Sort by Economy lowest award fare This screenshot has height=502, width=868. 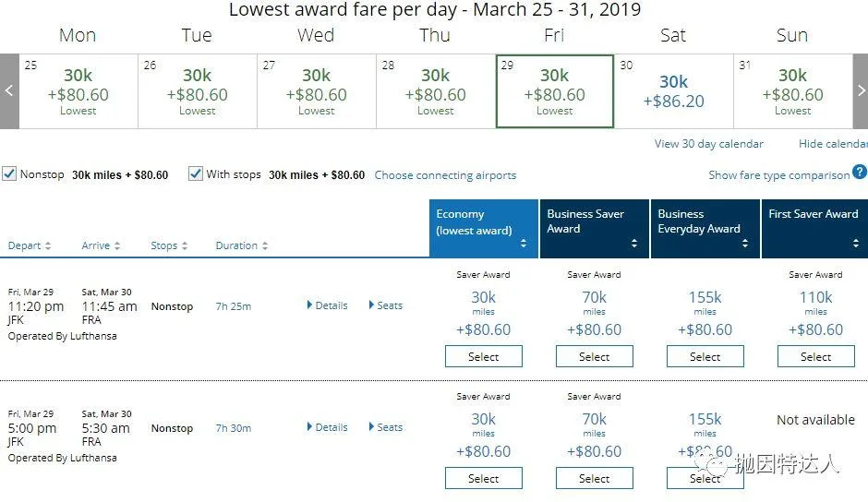483,229
